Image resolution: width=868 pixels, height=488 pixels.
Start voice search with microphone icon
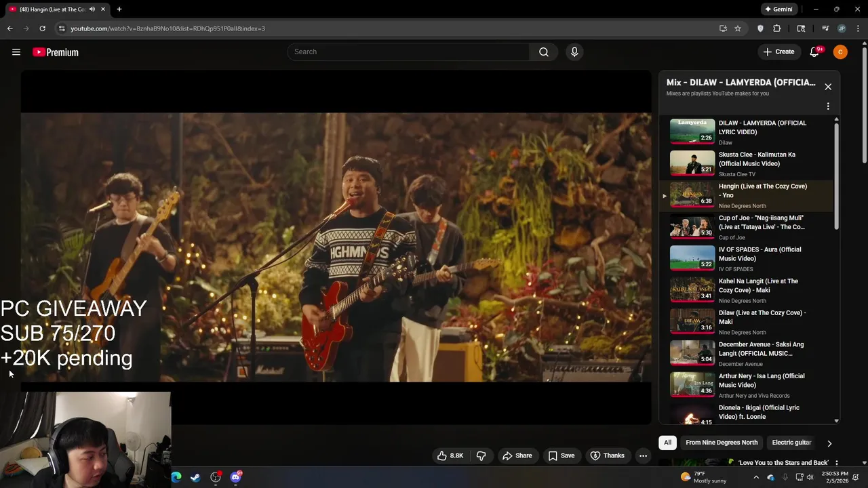pos(574,52)
